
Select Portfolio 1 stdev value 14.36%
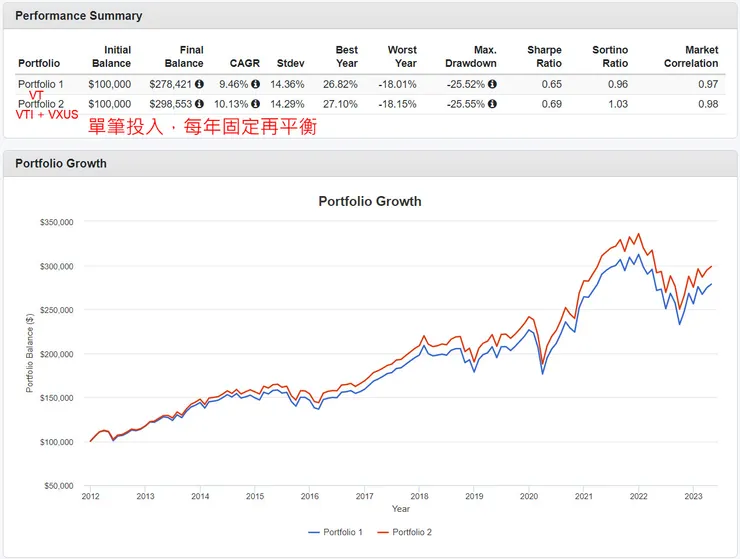point(287,84)
